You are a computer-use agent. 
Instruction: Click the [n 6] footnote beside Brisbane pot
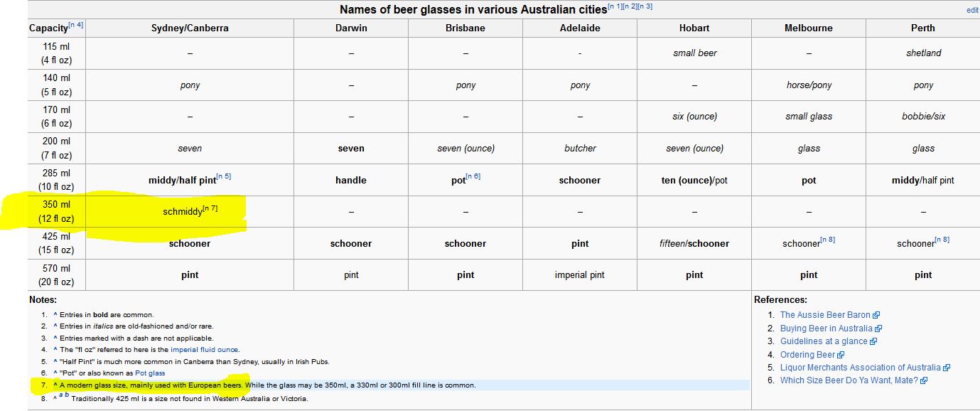pyautogui.click(x=473, y=176)
